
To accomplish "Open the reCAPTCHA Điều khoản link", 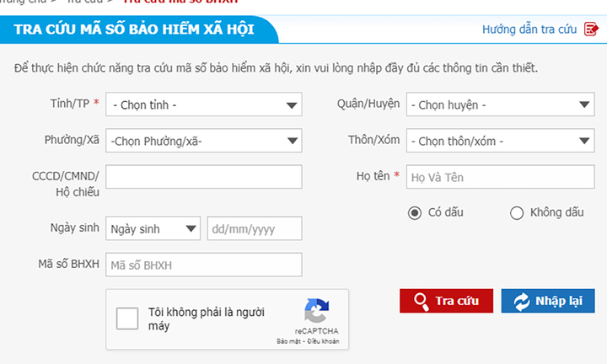I will click(x=323, y=341).
